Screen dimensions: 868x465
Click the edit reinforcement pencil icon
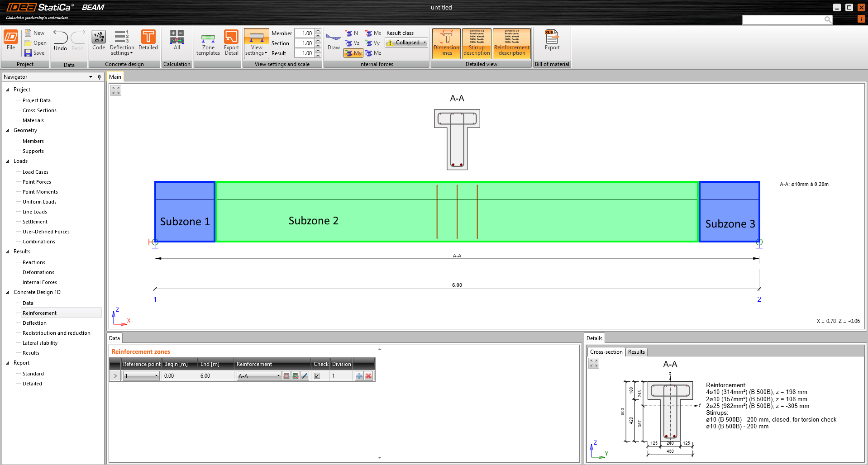point(305,376)
